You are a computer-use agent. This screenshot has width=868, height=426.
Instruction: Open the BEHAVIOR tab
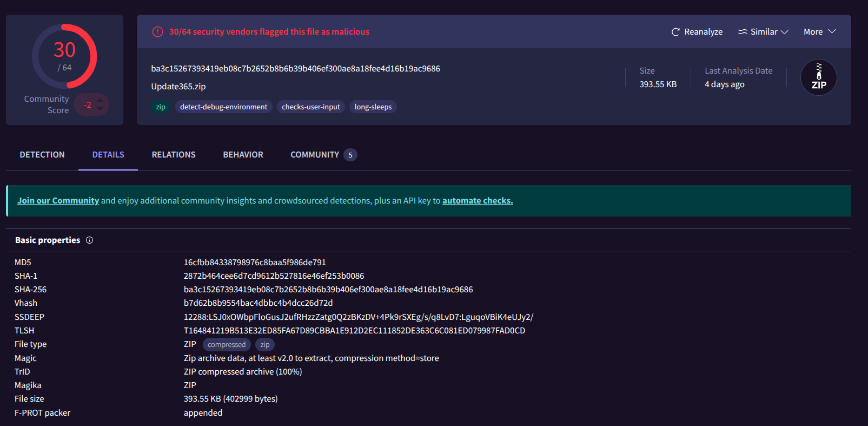point(243,155)
